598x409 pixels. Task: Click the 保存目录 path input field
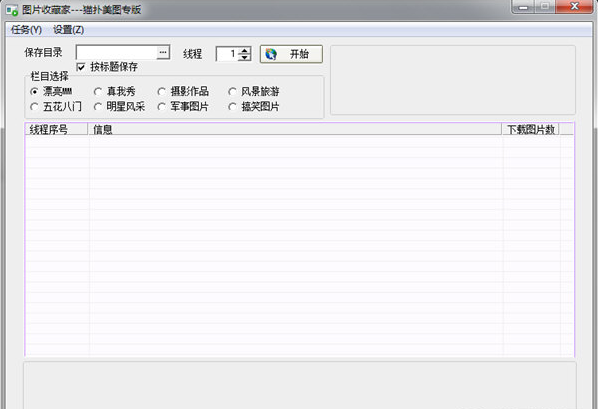click(x=116, y=53)
